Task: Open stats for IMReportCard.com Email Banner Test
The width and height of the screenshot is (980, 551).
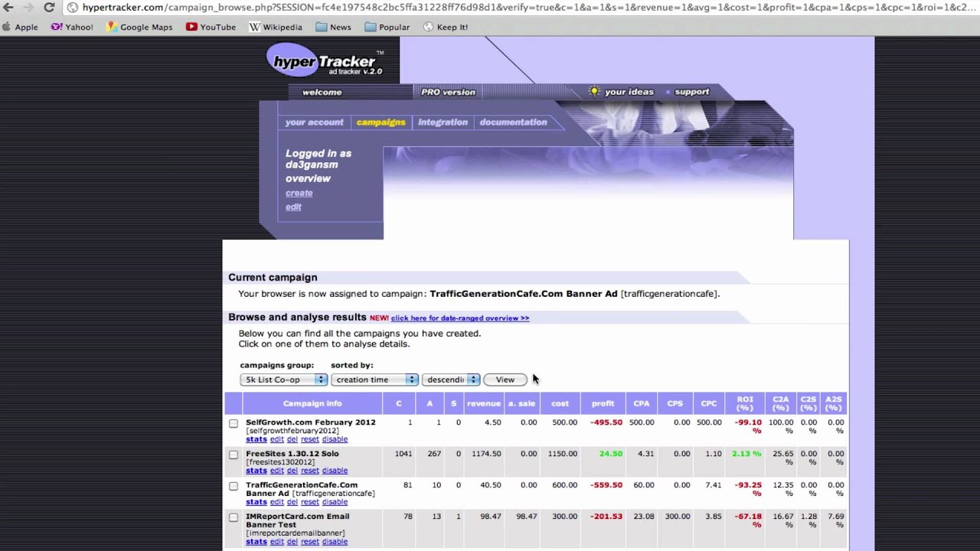Action: coord(256,542)
